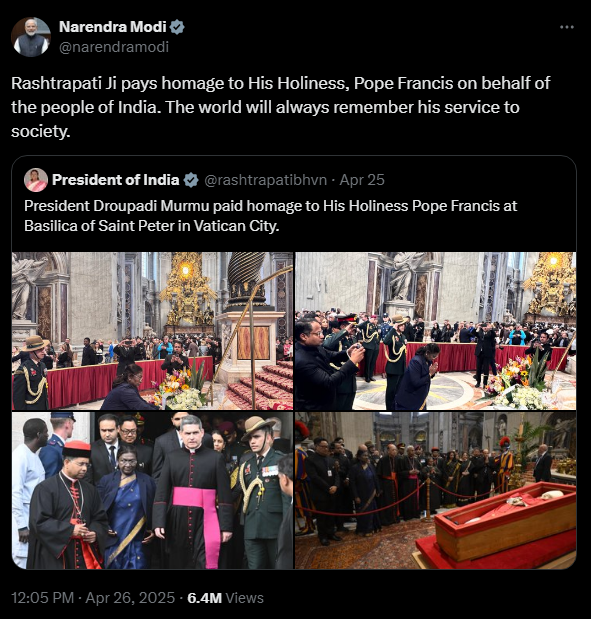Select the main tweet text about Rashtrapati Ji
The height and width of the screenshot is (619, 591).
coord(281,107)
